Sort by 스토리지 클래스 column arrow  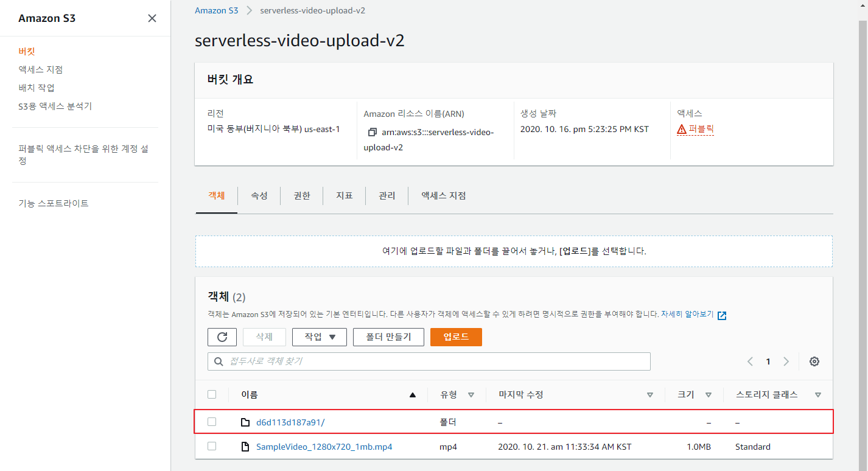tap(818, 395)
